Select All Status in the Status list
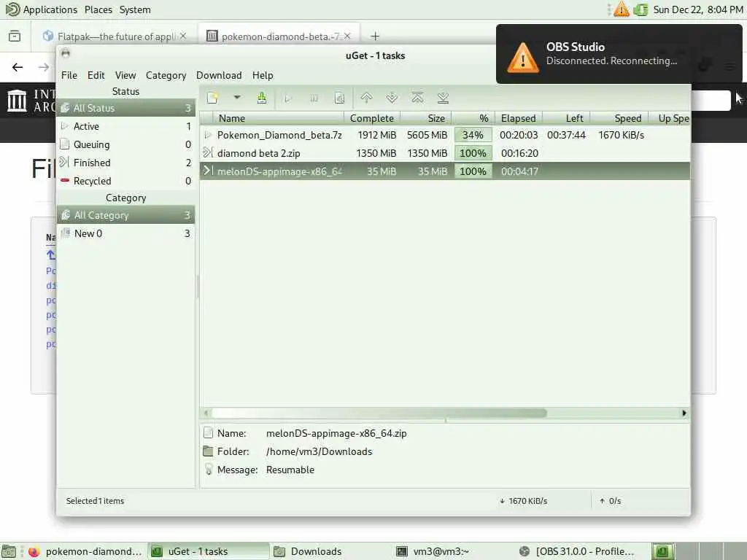 [125, 108]
